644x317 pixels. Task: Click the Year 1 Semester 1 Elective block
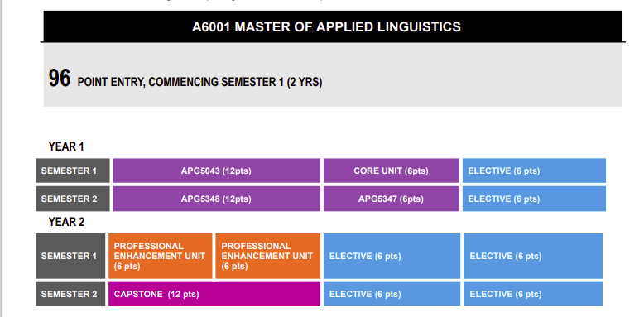coord(534,171)
